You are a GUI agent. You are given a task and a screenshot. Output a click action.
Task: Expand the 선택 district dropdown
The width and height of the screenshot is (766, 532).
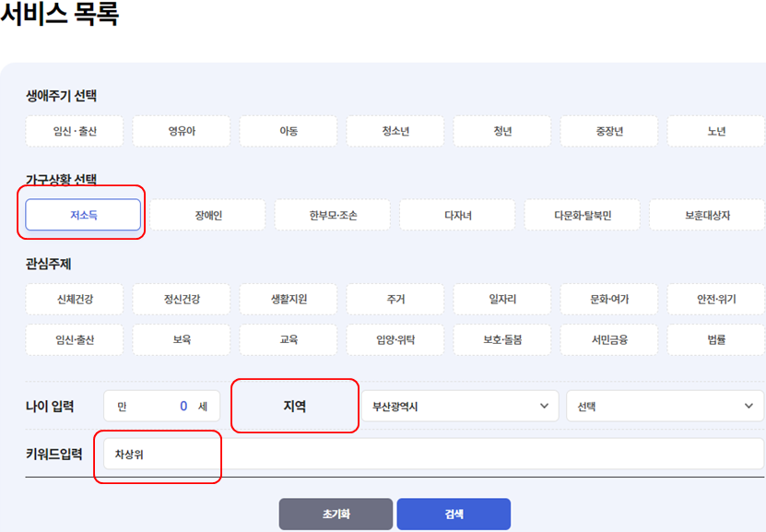(x=664, y=406)
